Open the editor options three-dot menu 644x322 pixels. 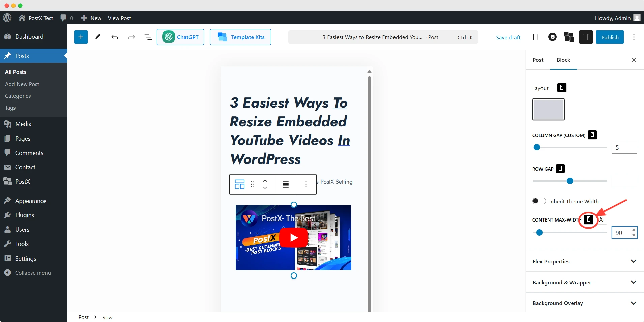[x=634, y=37]
